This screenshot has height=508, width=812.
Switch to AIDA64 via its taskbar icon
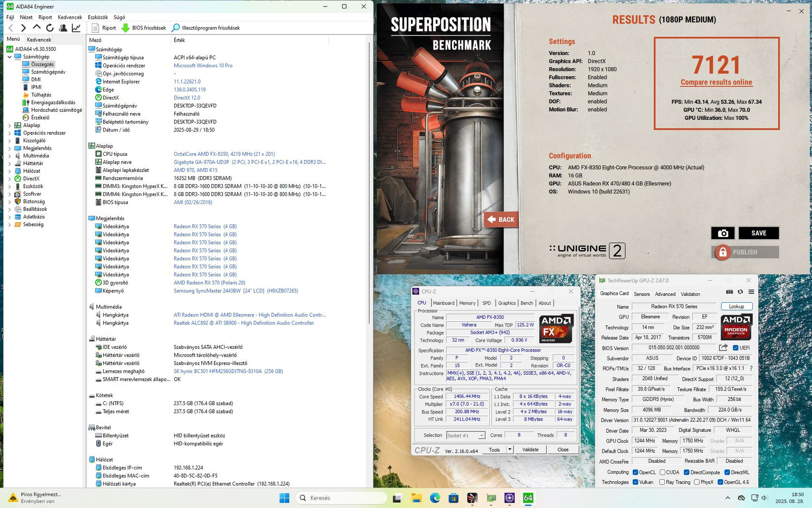pos(528,498)
